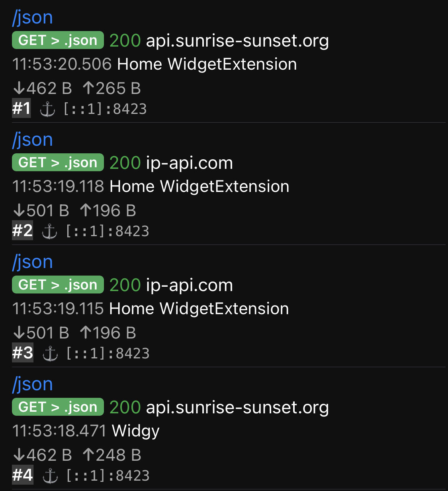Screen dimensions: 448x491
Task: Open the first /json path link
Action: tap(33, 18)
